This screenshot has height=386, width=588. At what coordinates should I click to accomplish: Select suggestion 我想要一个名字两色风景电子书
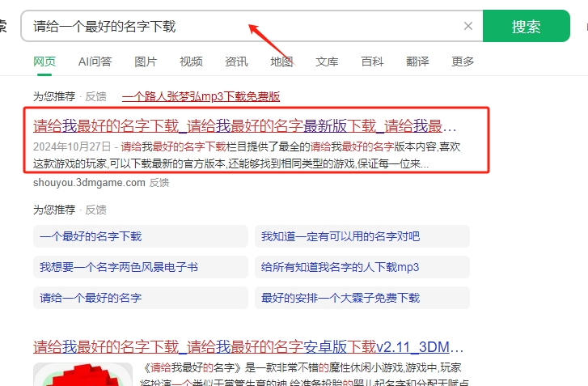coord(118,267)
